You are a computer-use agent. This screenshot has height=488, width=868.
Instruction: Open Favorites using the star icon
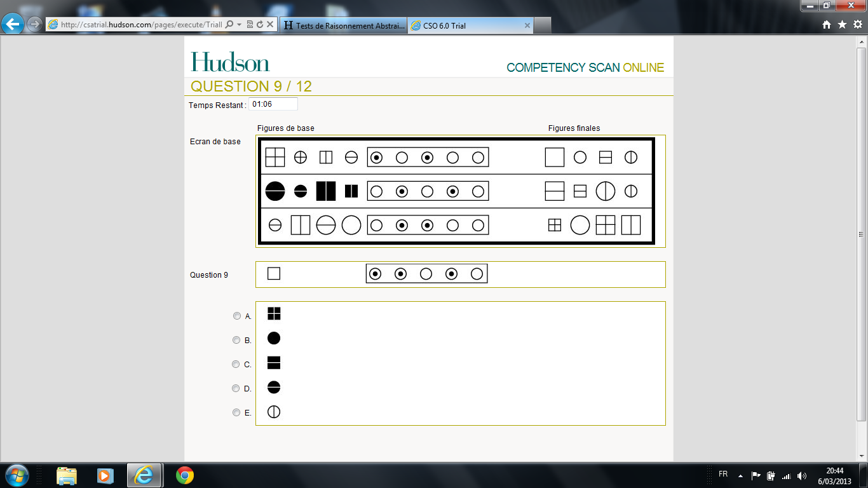pos(842,25)
